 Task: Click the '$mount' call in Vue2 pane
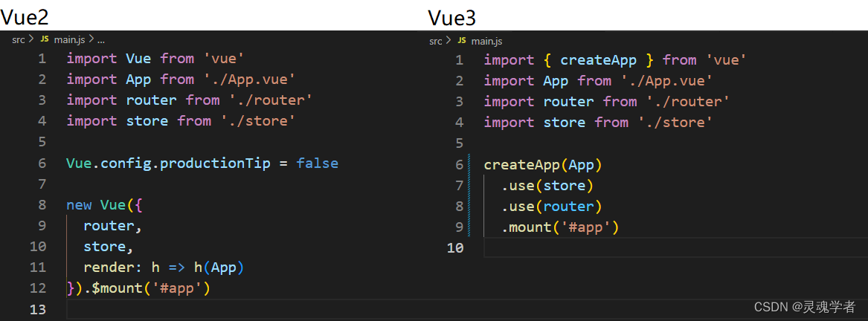pyautogui.click(x=117, y=288)
